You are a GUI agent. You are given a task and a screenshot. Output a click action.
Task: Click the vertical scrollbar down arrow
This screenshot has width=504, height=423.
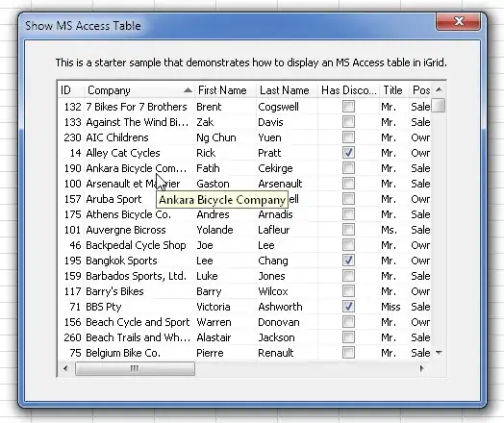pyautogui.click(x=439, y=353)
